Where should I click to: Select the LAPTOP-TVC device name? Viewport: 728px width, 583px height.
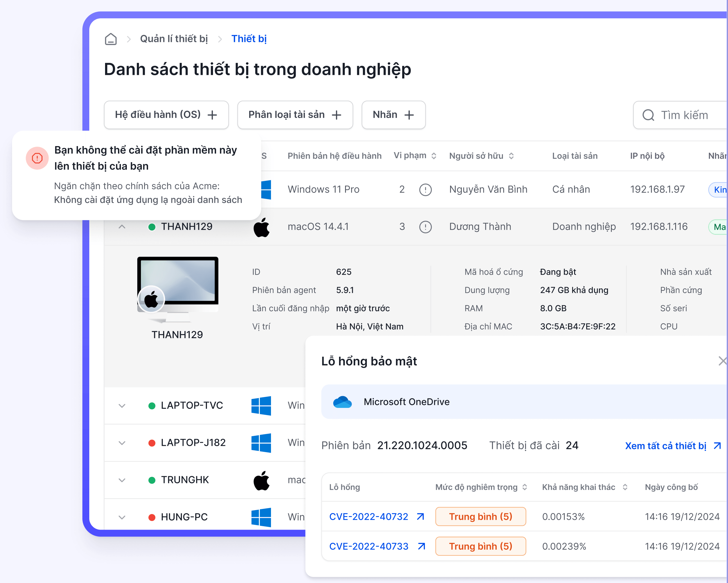(192, 405)
